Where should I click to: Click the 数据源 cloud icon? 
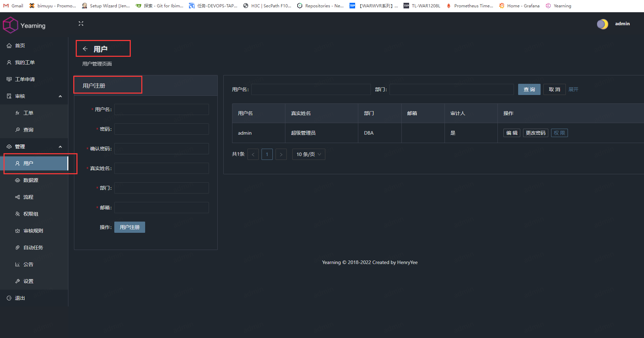pyautogui.click(x=18, y=180)
